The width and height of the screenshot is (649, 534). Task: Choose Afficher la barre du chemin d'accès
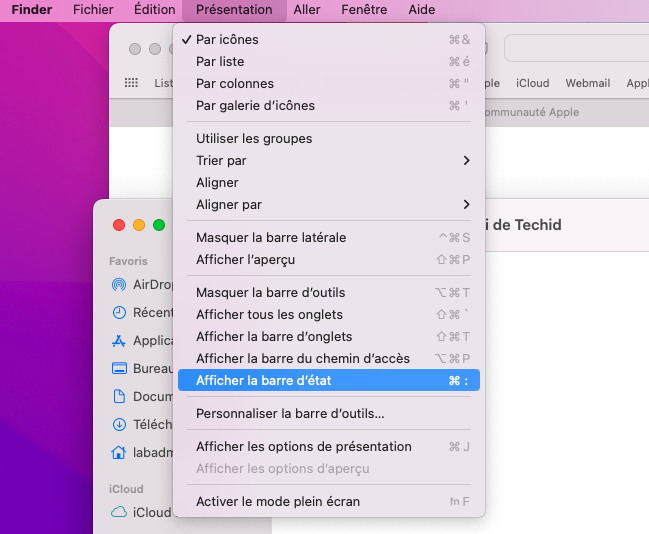tap(329, 358)
